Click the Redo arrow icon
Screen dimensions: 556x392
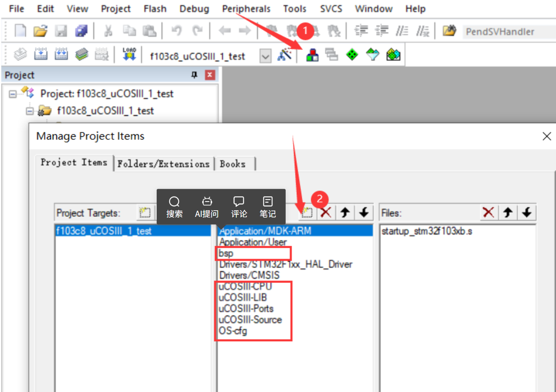pos(198,31)
